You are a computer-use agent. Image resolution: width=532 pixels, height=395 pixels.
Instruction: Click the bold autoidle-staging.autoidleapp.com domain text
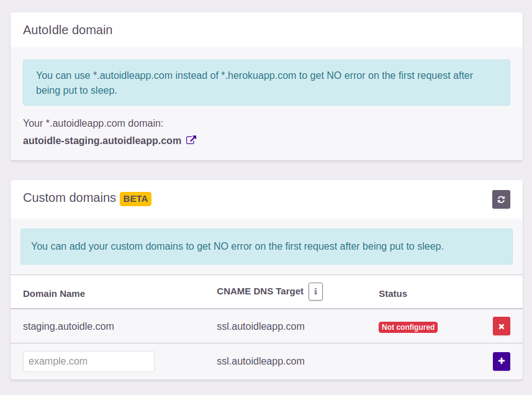102,140
